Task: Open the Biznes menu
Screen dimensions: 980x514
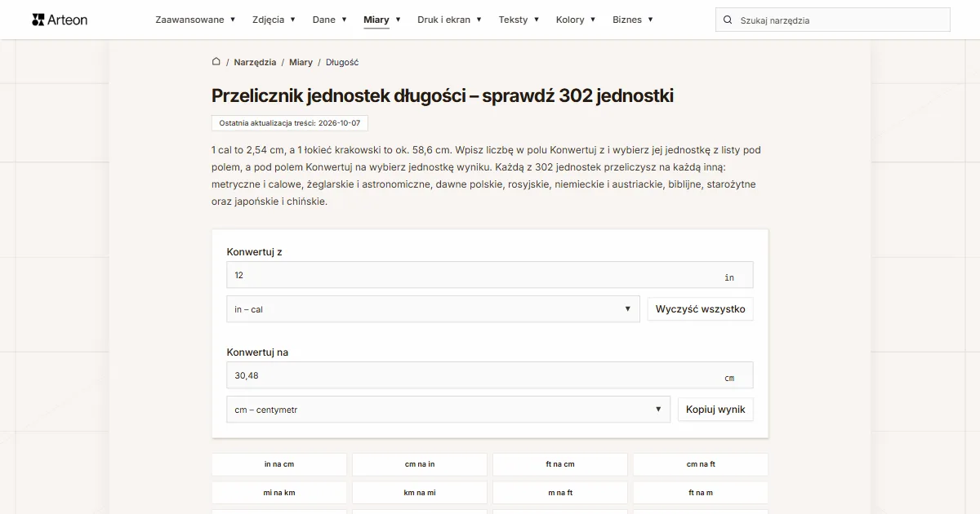Action: (633, 20)
